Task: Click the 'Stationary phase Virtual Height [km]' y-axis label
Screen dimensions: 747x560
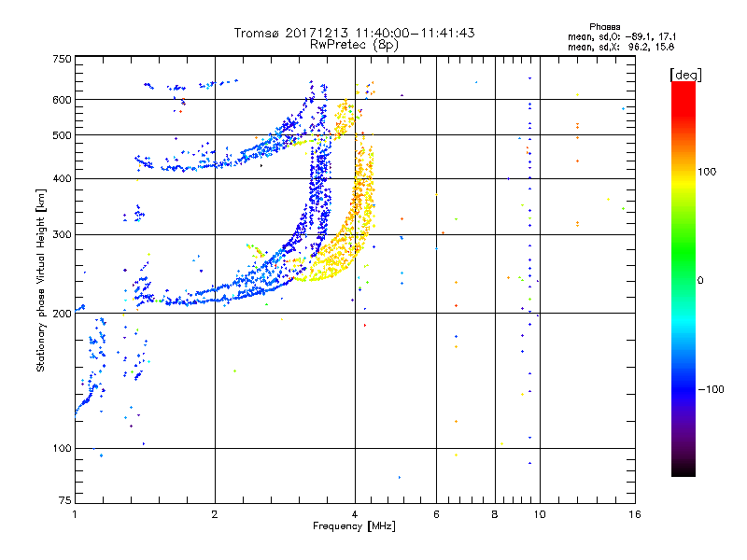Action: (x=41, y=281)
